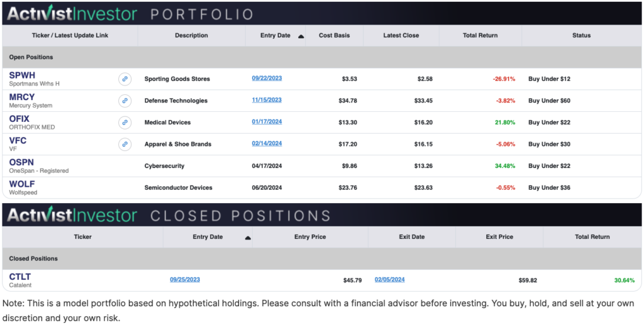644x325 pixels.
Task: Click the Latest Close column header
Action: pyautogui.click(x=401, y=35)
